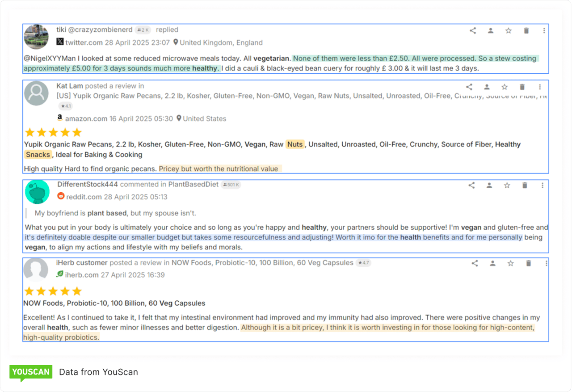This screenshot has width=572, height=392.
Task: Delete the iHerb customer review
Action: (x=529, y=263)
